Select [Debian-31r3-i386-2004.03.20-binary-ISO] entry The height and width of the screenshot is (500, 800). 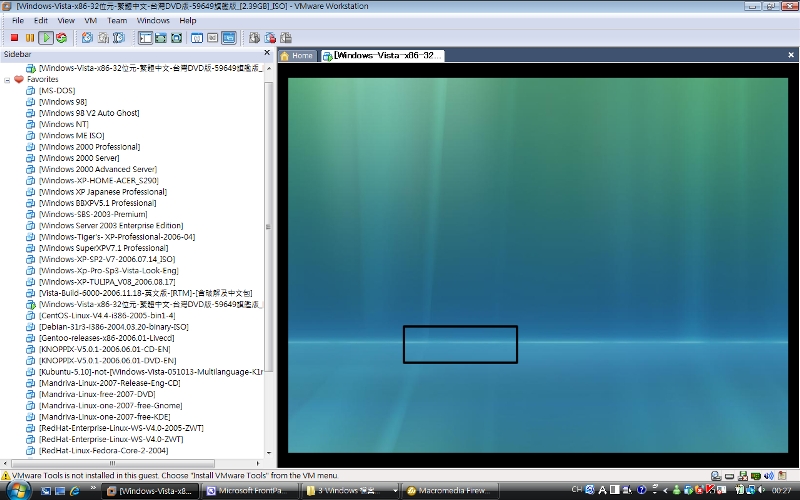[114, 327]
